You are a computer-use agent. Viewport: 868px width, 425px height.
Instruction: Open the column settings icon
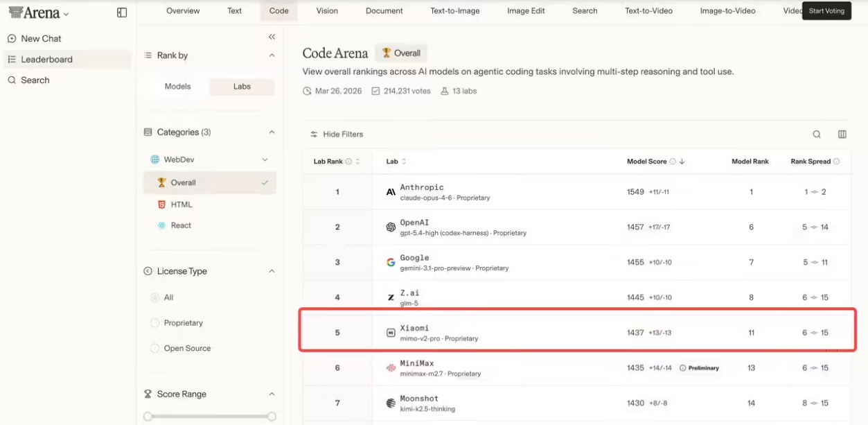pos(842,135)
